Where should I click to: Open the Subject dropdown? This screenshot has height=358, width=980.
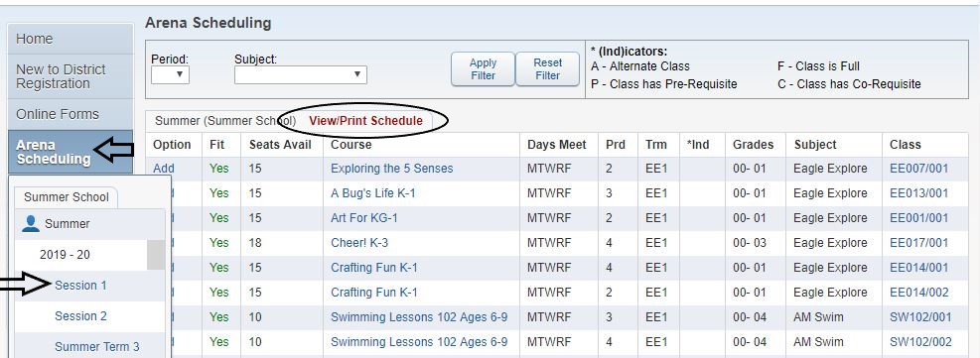click(301, 74)
